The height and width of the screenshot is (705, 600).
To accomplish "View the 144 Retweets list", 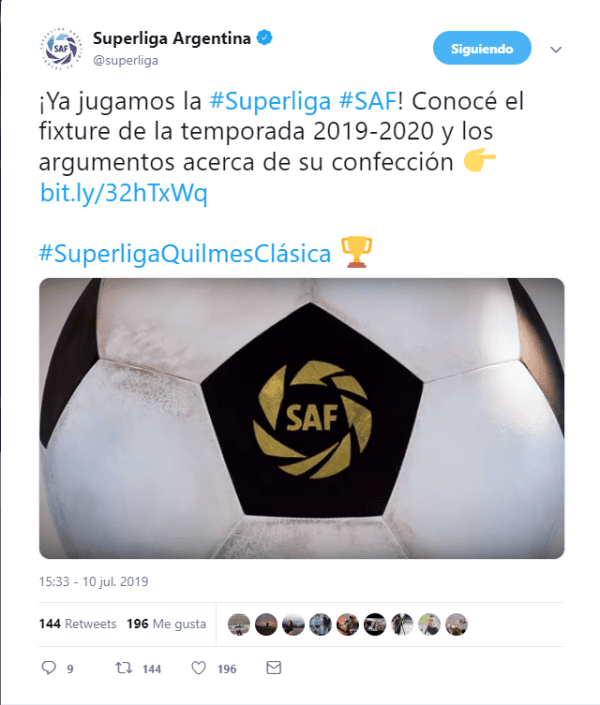I will click(77, 624).
